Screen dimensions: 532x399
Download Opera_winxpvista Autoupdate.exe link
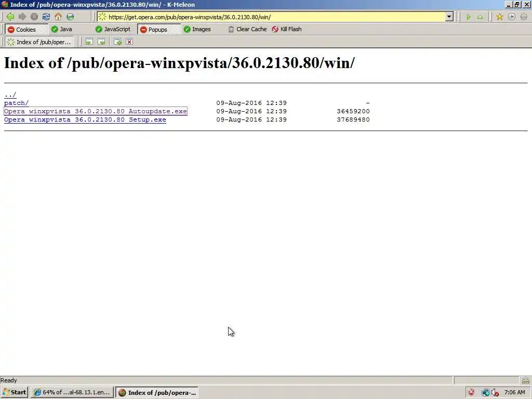(96, 111)
